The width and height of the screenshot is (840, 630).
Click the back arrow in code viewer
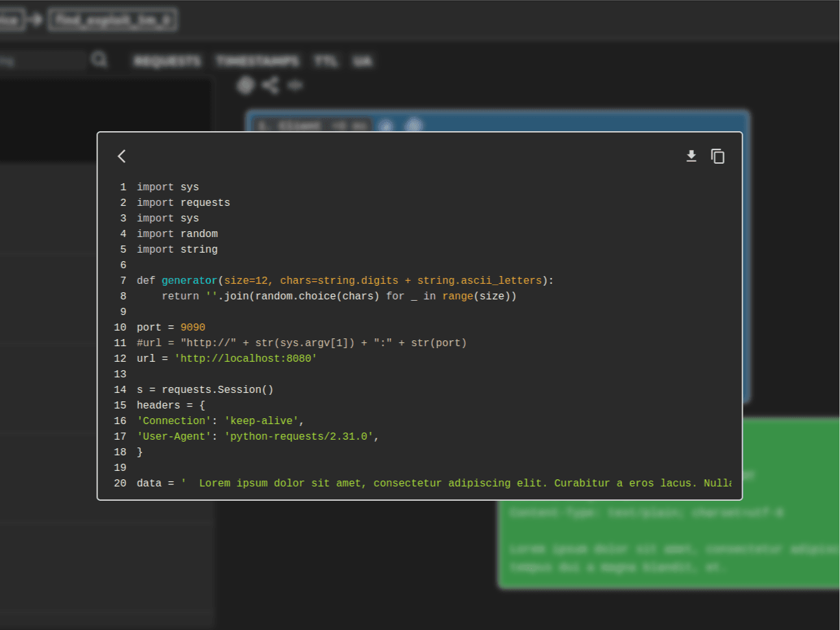coord(121,156)
